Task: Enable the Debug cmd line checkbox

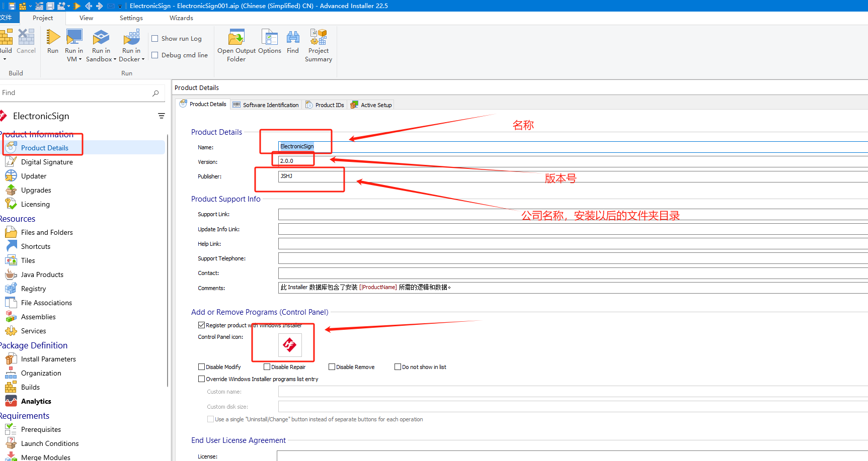Action: point(155,55)
